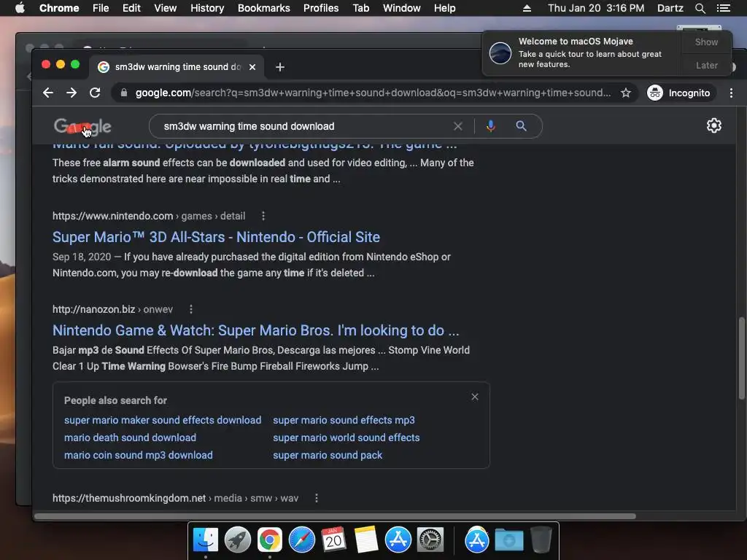Open the Tab menu
747x560 pixels.
coord(360,8)
